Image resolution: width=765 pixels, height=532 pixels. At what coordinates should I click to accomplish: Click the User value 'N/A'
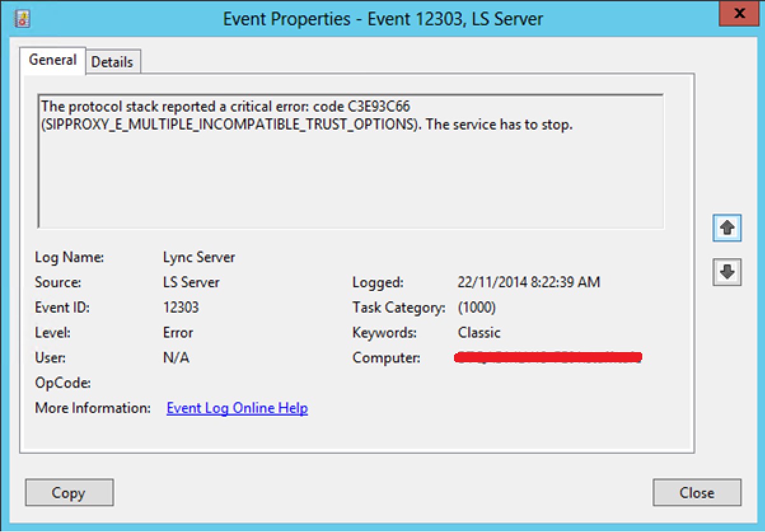point(176,358)
